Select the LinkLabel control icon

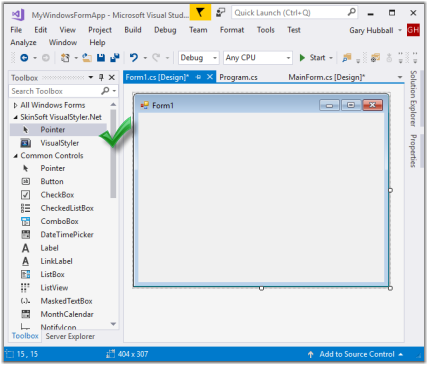[26, 261]
